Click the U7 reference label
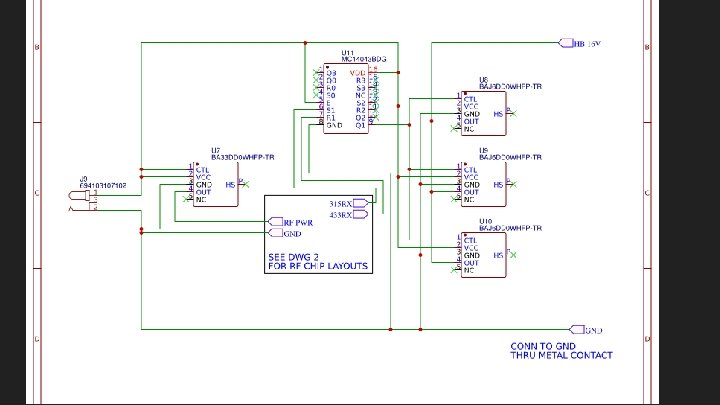This screenshot has height=405, width=720. click(x=215, y=151)
